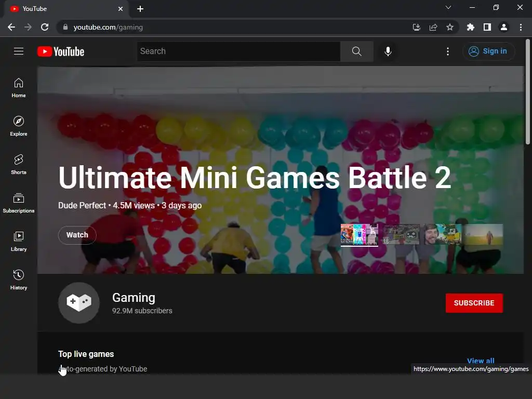Select the YouTube browser tab

66,9
